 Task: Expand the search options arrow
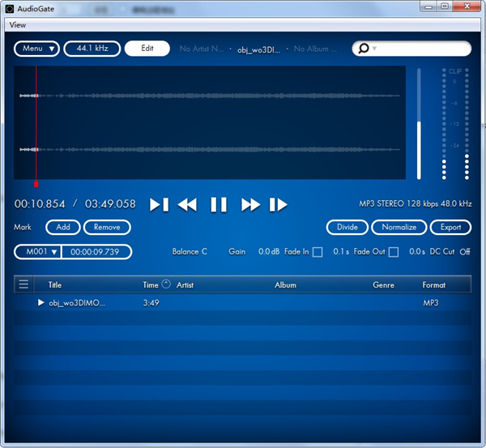click(374, 49)
